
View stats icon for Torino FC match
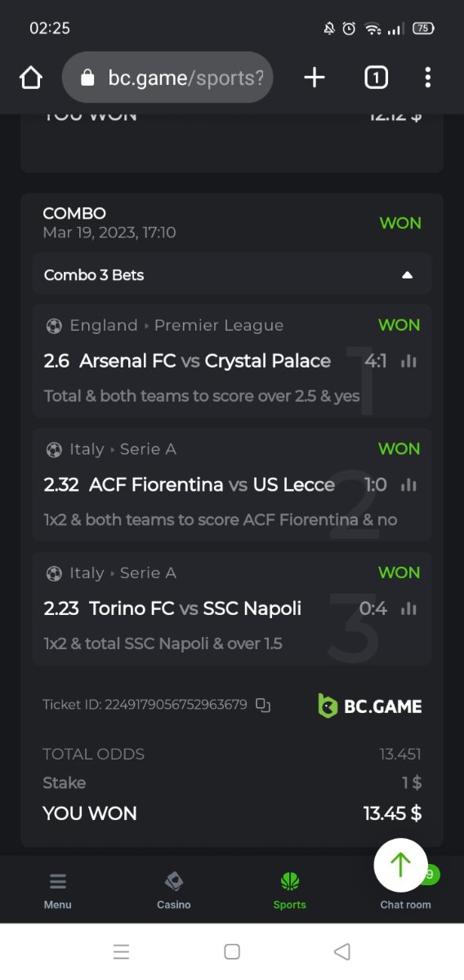coord(409,608)
